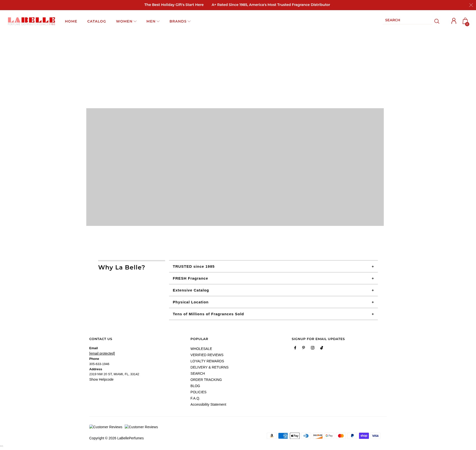476x450 pixels.
Task: Click the [email protected] email link
Action: click(x=102, y=353)
